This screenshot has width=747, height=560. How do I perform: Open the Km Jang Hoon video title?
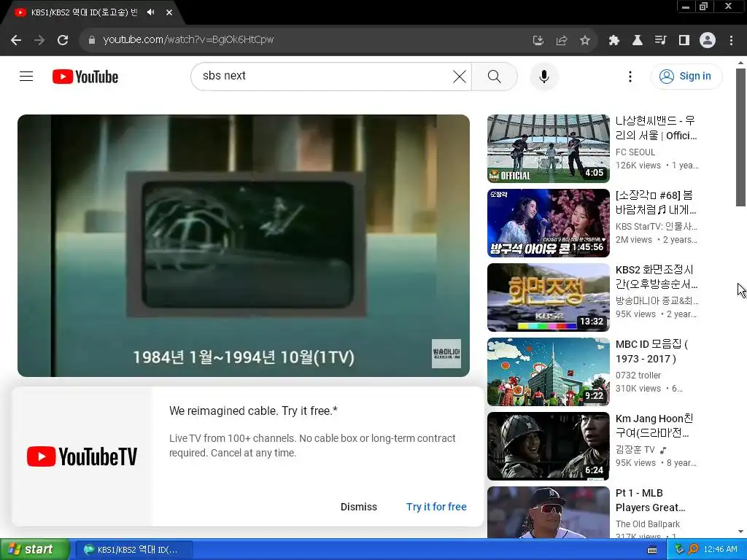(x=654, y=425)
